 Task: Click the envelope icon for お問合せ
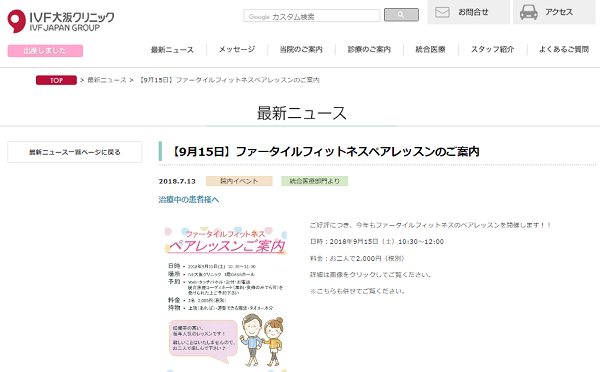(x=442, y=12)
